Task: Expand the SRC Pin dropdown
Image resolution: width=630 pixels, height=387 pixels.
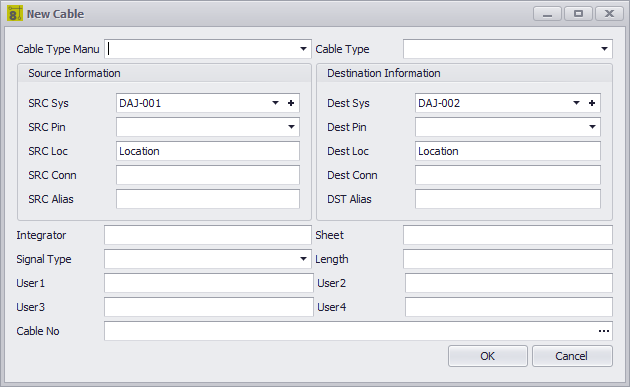Action: pyautogui.click(x=291, y=127)
